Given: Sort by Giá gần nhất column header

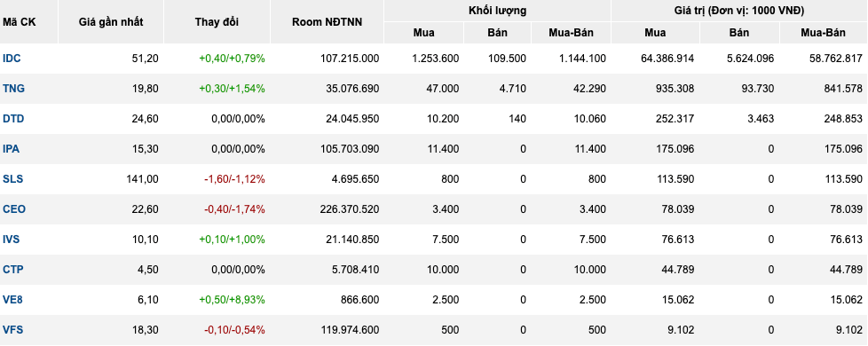Looking at the screenshot, I should pos(111,22).
